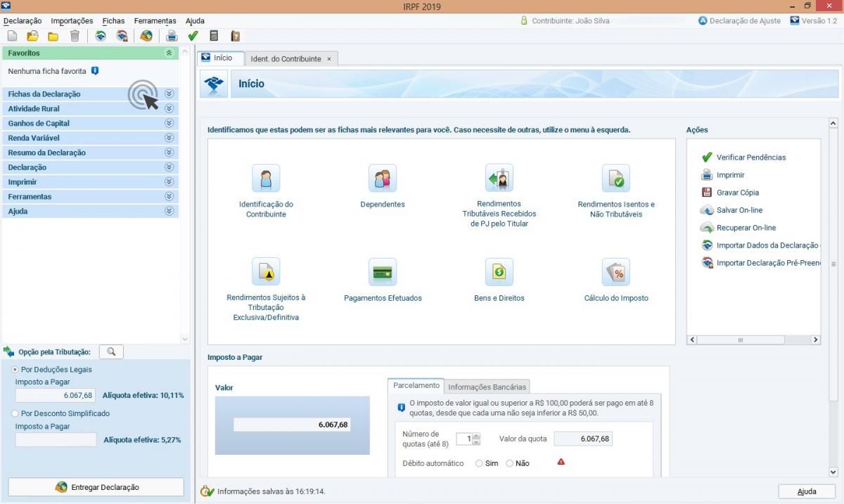Viewport: 844px width, 504px height.
Task: Close the Ident. do Contribuinte tab
Action: pyautogui.click(x=329, y=59)
